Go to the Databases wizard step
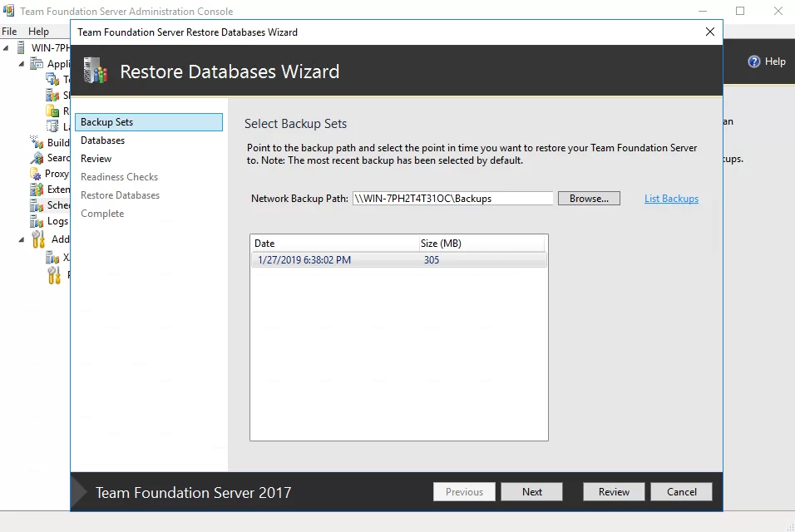Image resolution: width=795 pixels, height=532 pixels. (102, 140)
